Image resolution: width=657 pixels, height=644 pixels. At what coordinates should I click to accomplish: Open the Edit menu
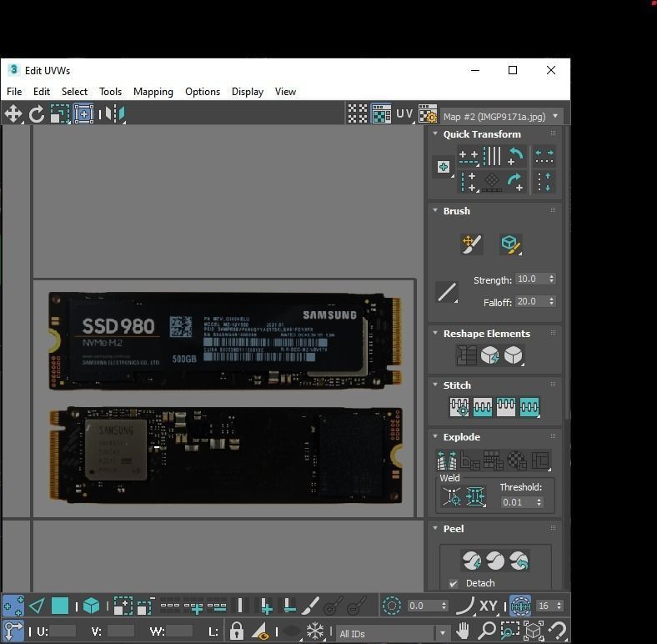pyautogui.click(x=42, y=92)
